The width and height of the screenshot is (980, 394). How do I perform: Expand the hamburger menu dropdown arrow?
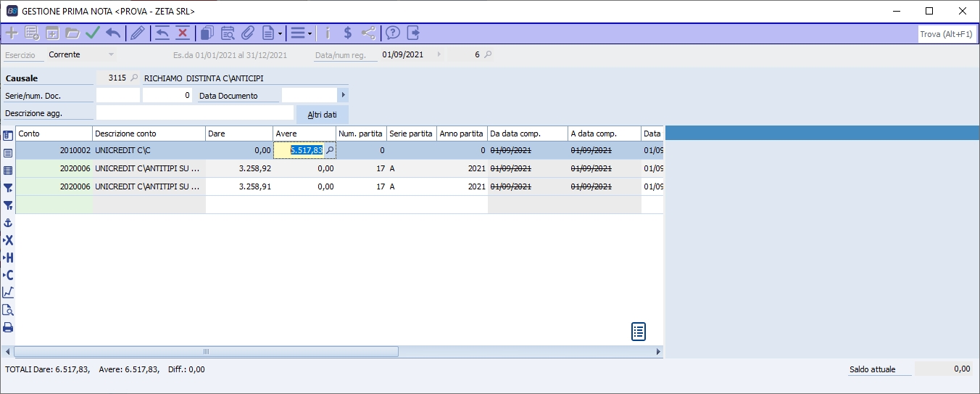click(310, 33)
